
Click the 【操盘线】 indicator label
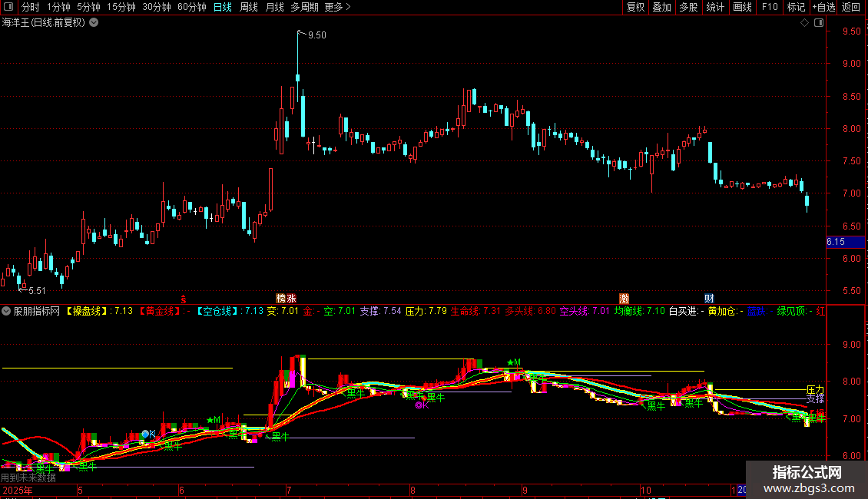pyautogui.click(x=85, y=311)
